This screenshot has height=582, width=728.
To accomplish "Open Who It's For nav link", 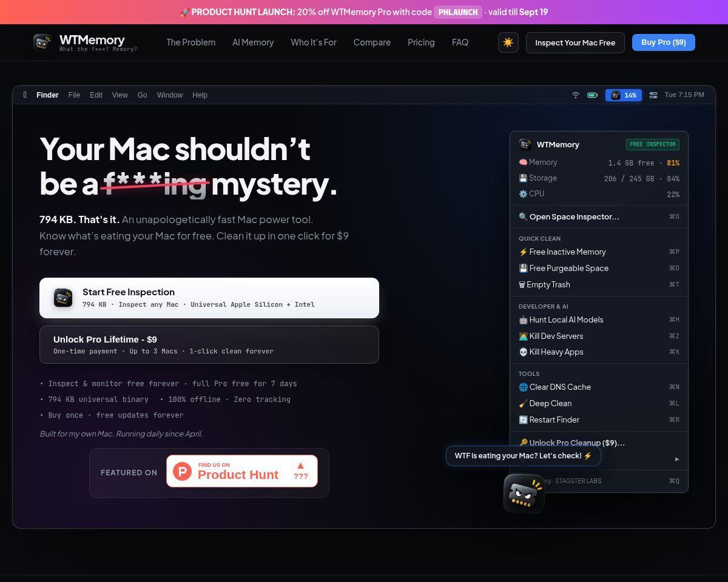I will tap(314, 42).
